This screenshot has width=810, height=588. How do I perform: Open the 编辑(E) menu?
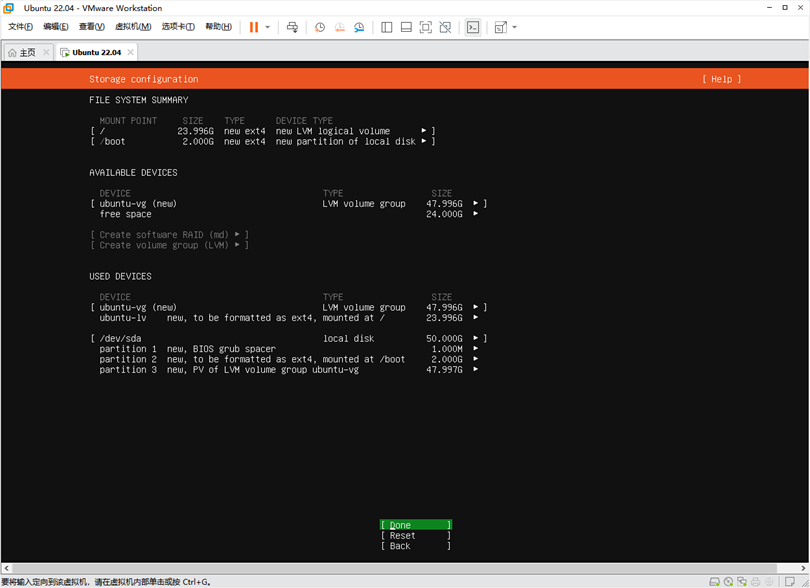(55, 27)
